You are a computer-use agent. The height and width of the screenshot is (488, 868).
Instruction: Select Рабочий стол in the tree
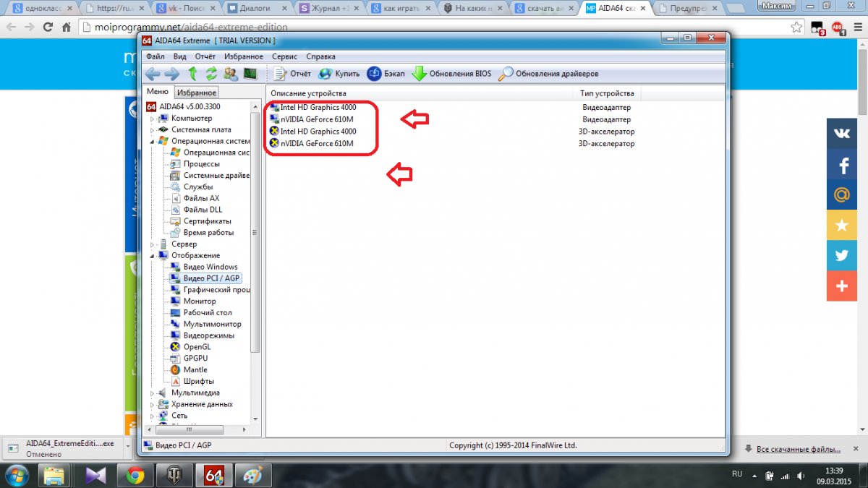pyautogui.click(x=208, y=312)
